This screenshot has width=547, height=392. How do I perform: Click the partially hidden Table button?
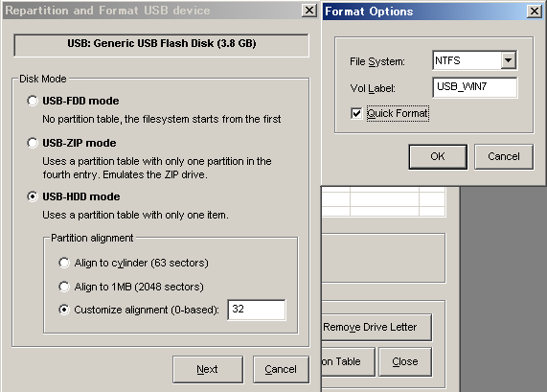pos(348,361)
